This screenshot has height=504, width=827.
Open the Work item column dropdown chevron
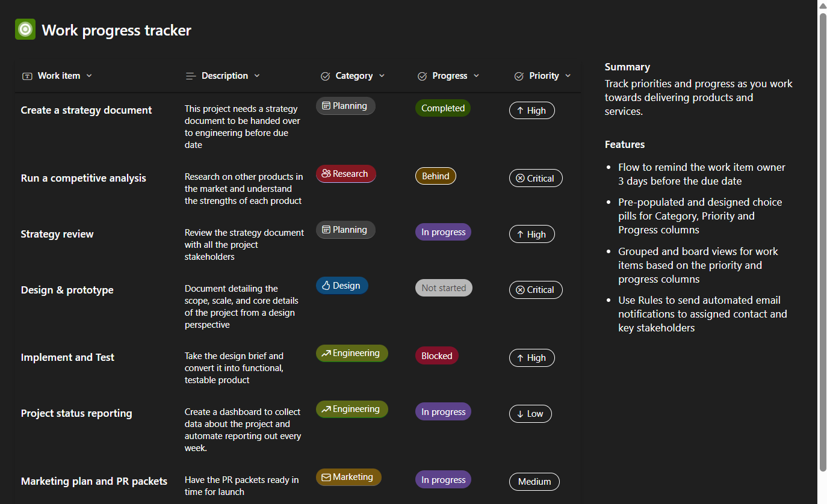[89, 76]
